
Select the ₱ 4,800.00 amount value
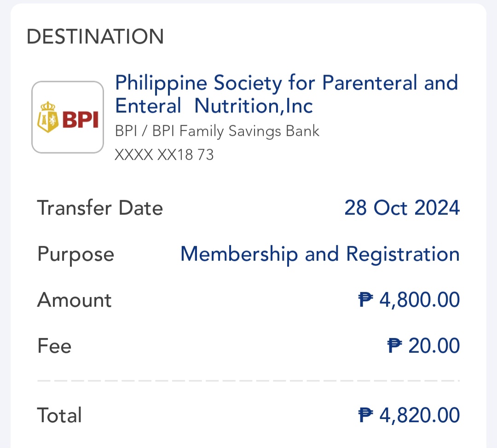point(409,300)
